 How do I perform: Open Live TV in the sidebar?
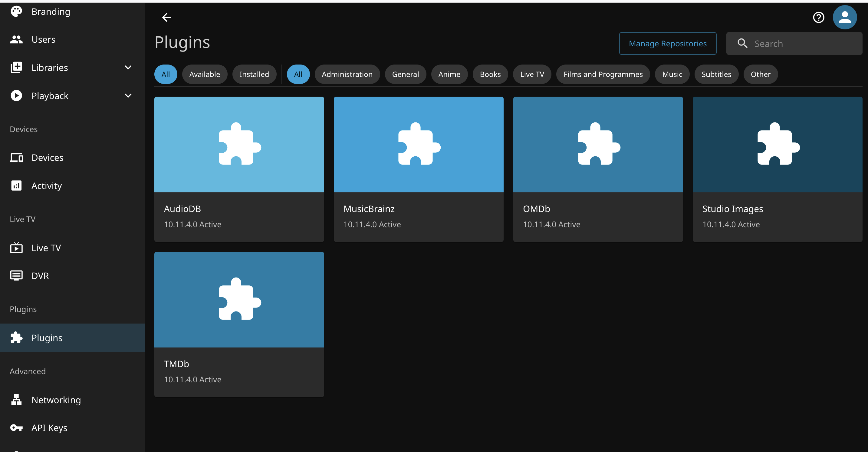click(x=46, y=248)
